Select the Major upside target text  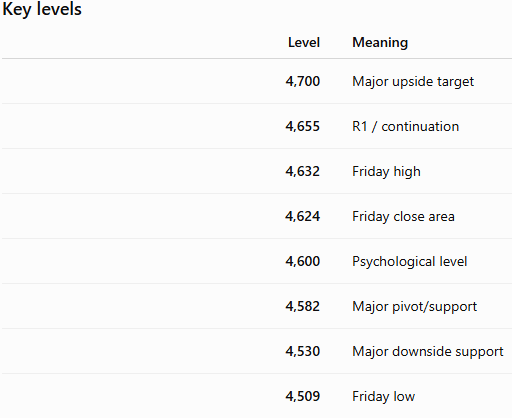coord(413,82)
